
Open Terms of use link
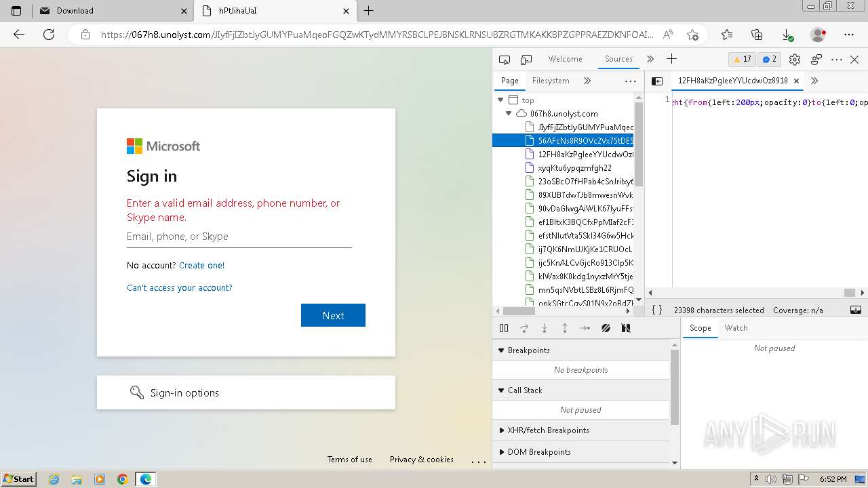click(350, 460)
